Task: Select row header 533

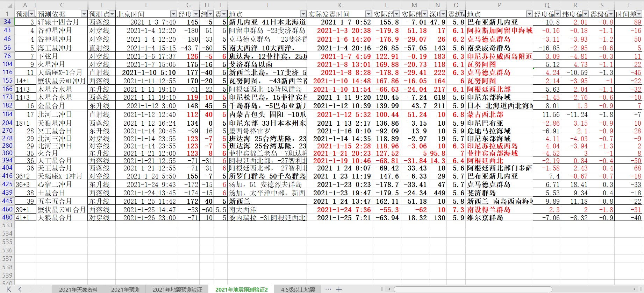Action: [x=7, y=225]
